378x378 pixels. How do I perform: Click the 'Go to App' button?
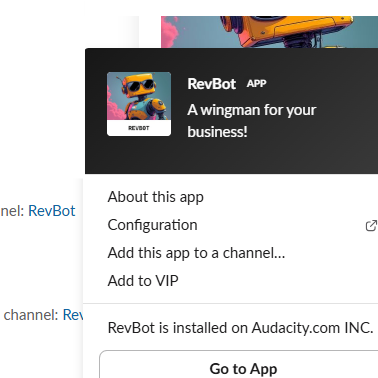point(239,364)
